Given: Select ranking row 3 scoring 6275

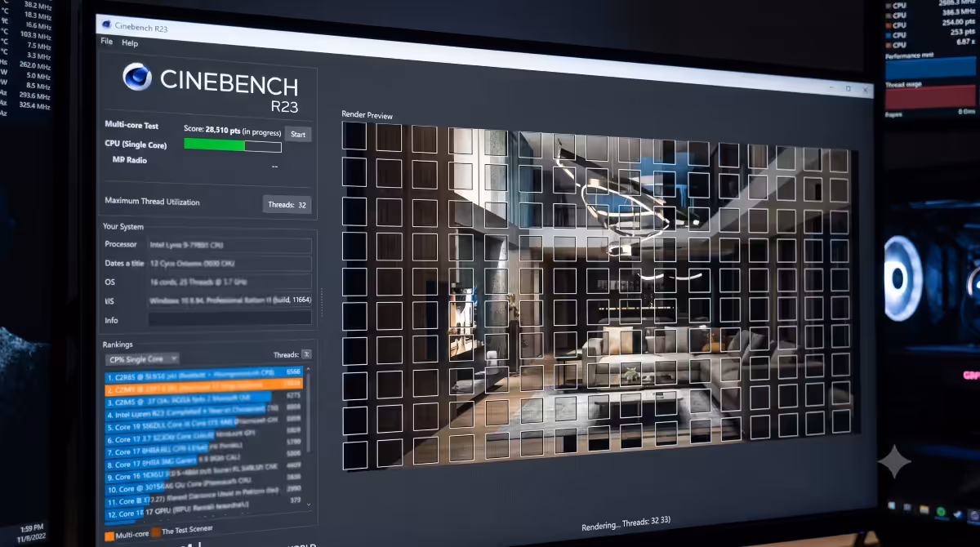Looking at the screenshot, I should click(204, 400).
